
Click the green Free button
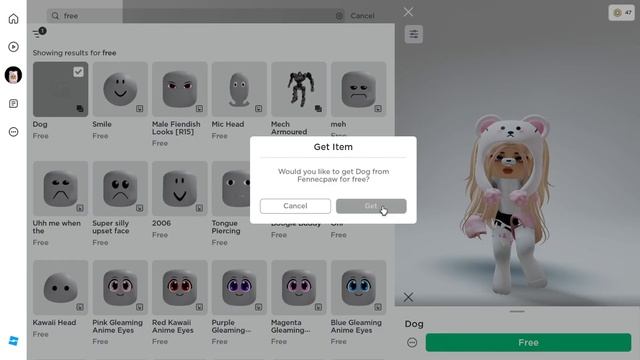(x=528, y=342)
